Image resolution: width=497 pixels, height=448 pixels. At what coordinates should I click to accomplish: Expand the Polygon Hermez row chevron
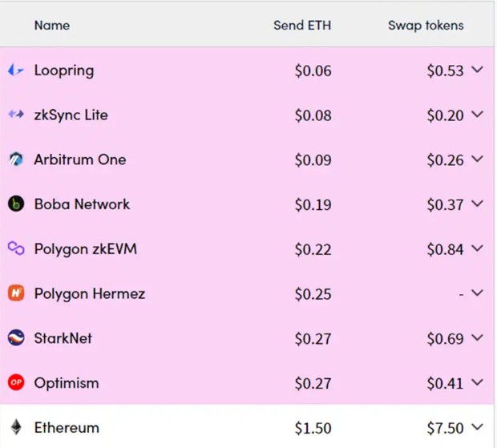477,293
